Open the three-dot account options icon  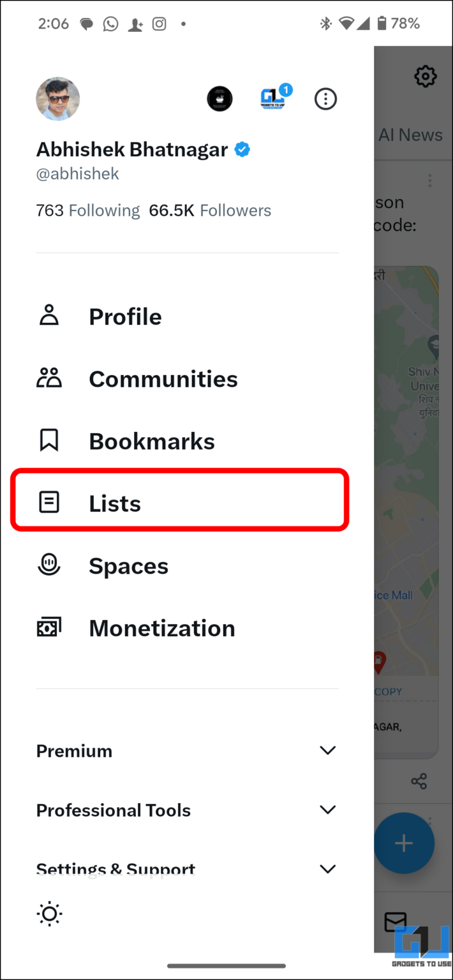tap(325, 99)
